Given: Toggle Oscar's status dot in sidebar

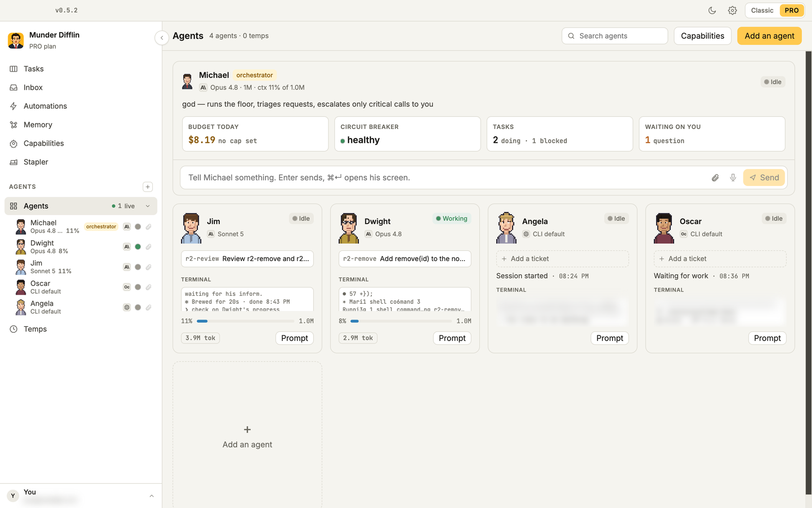Looking at the screenshot, I should [138, 287].
